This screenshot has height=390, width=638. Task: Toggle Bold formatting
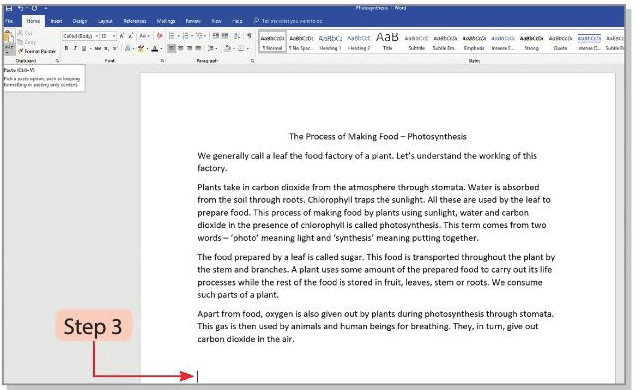pos(66,48)
